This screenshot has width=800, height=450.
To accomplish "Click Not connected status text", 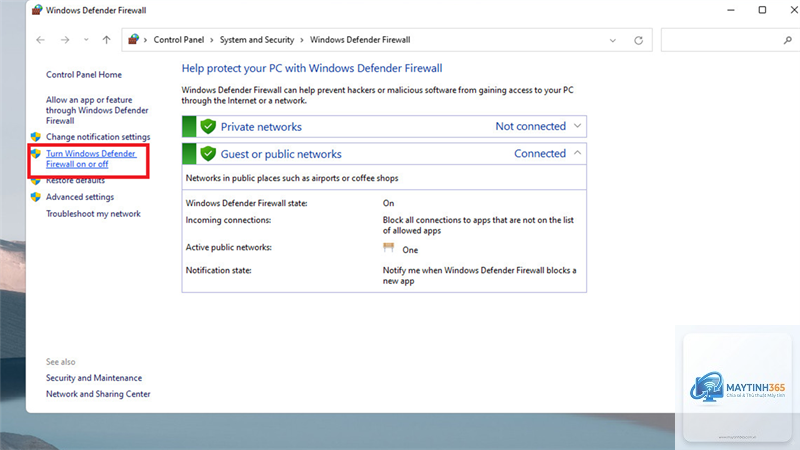I will 531,126.
